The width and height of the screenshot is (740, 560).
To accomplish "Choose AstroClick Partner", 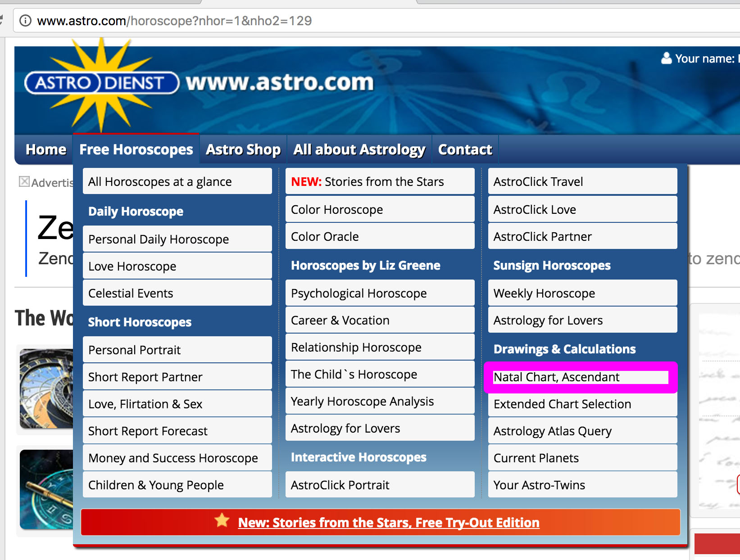I will pyautogui.click(x=583, y=236).
